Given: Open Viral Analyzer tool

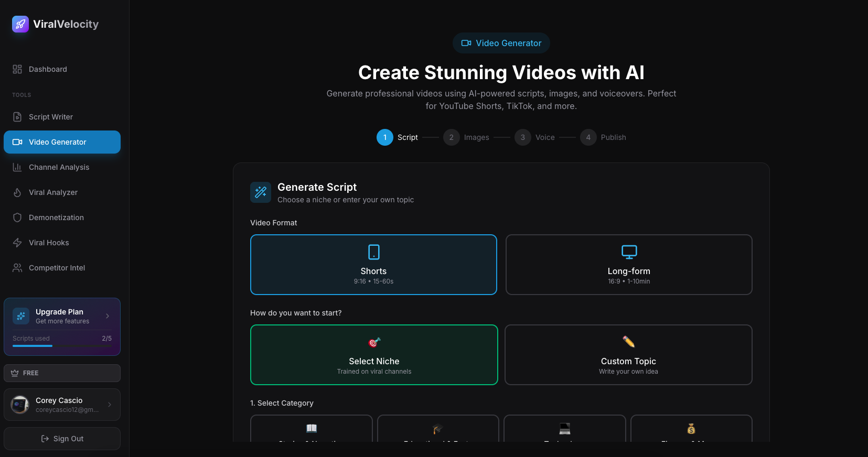Looking at the screenshot, I should [62, 192].
